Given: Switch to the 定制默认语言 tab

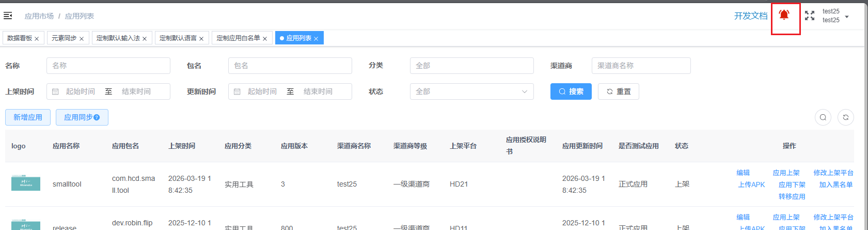Looking at the screenshot, I should 178,38.
